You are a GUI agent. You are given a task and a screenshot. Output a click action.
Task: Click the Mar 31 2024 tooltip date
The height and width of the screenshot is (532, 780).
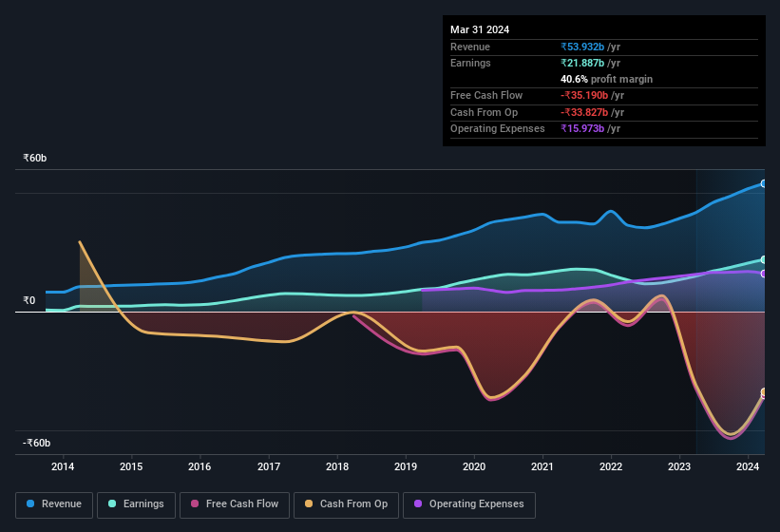tap(480, 29)
